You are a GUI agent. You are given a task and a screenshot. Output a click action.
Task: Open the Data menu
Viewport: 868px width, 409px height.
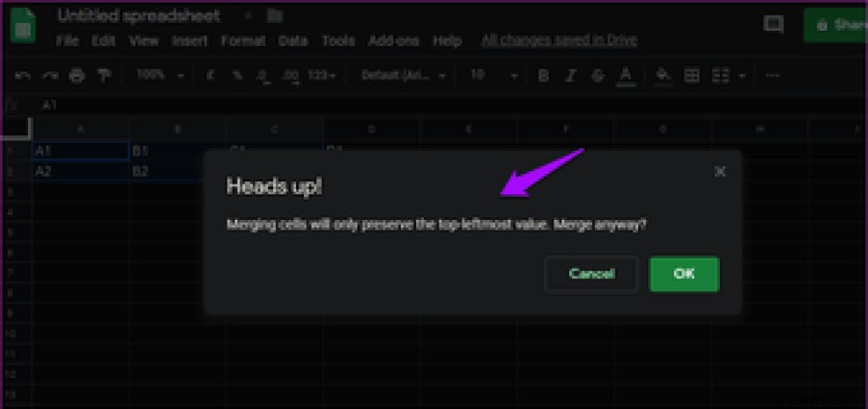(x=293, y=41)
